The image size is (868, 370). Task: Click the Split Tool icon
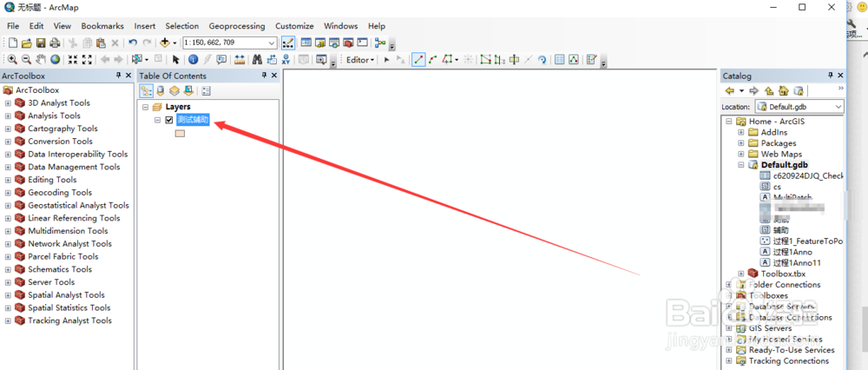tap(528, 60)
